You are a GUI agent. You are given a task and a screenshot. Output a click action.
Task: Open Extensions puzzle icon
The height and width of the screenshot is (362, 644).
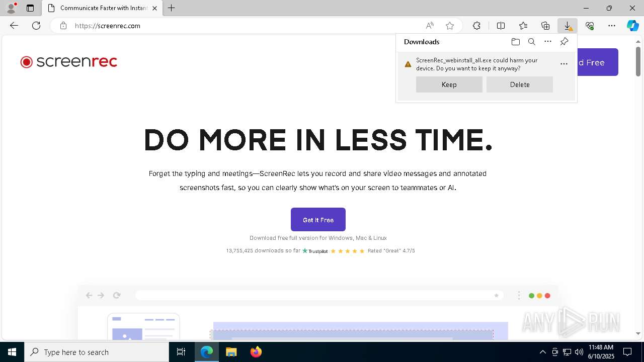point(476,26)
